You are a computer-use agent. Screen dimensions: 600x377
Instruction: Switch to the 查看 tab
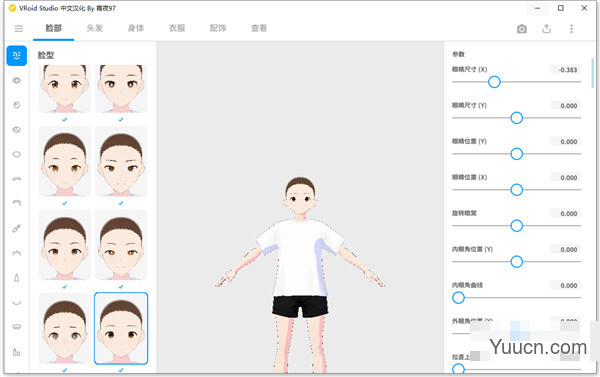point(259,28)
